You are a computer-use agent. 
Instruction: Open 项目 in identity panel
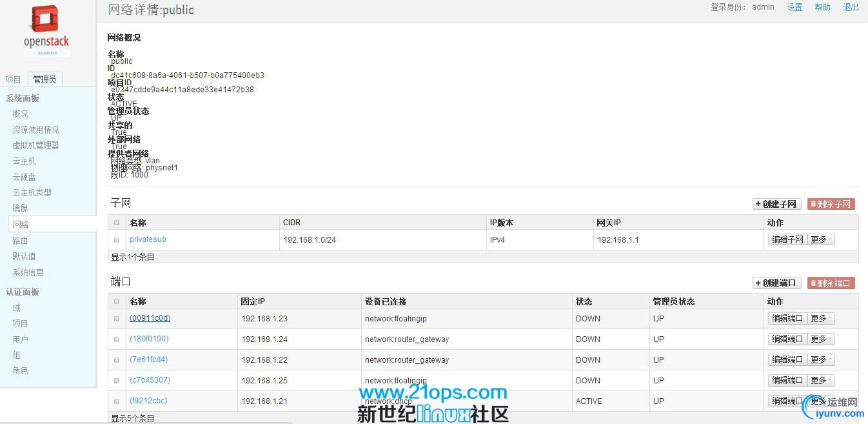pos(21,323)
